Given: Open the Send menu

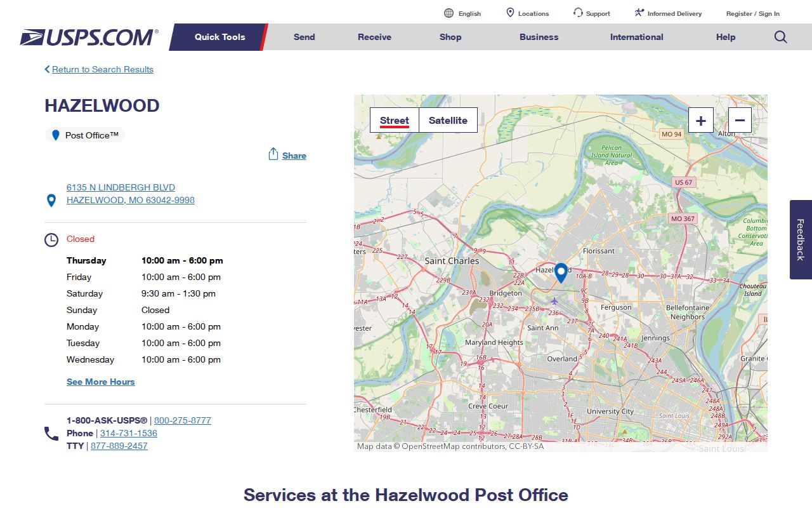Looking at the screenshot, I should 304,37.
